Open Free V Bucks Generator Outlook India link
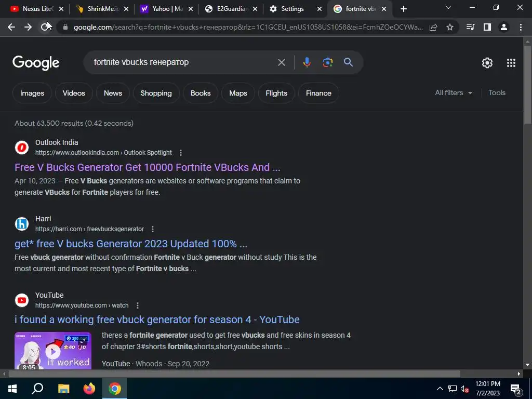This screenshot has width=532, height=399. point(148,167)
